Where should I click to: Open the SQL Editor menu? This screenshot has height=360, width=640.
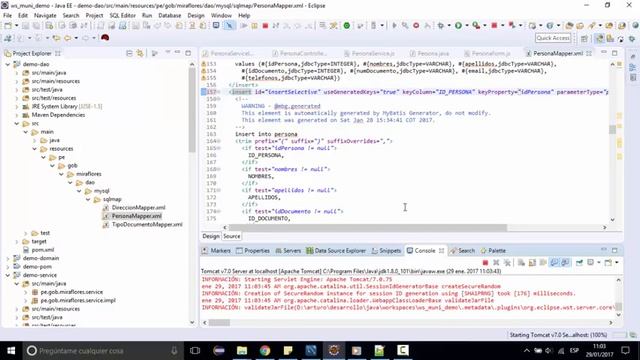coord(122,16)
